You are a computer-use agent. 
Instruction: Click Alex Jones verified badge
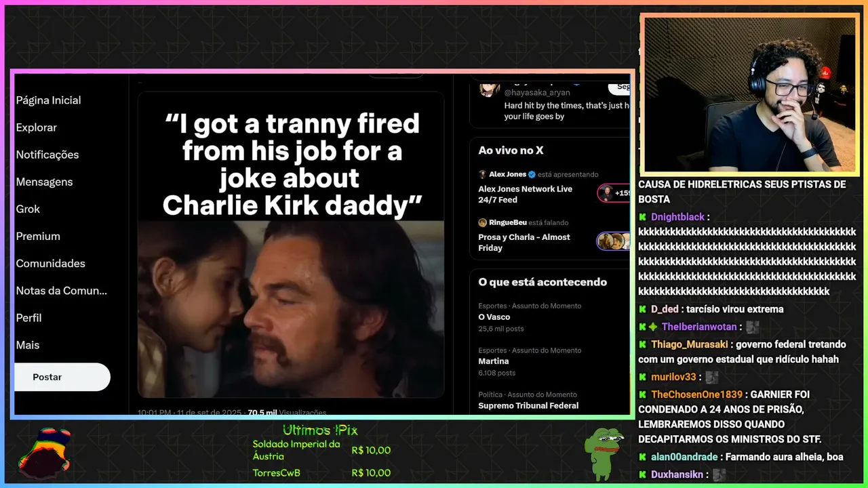[532, 174]
